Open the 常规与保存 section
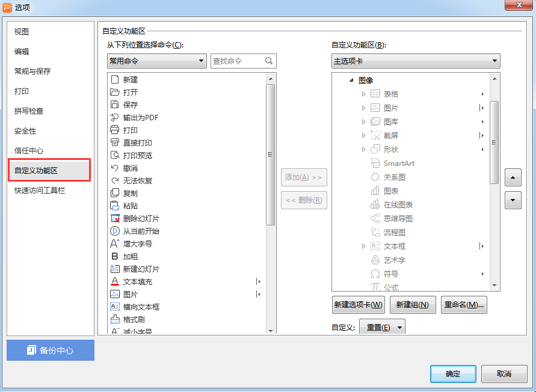Screen dimensions: 536x392 pyautogui.click(x=32, y=71)
